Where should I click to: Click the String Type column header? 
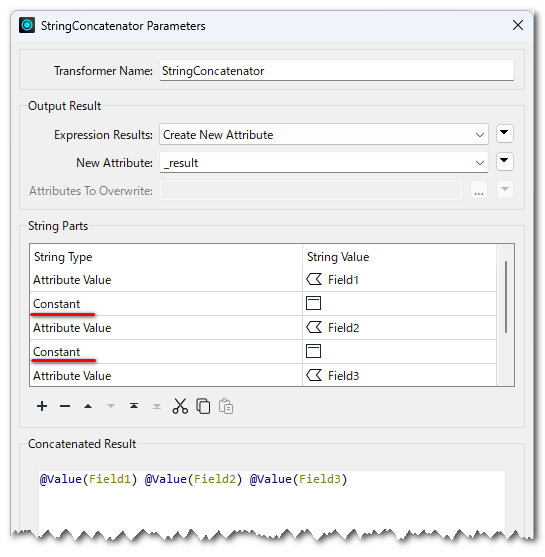pos(63,257)
